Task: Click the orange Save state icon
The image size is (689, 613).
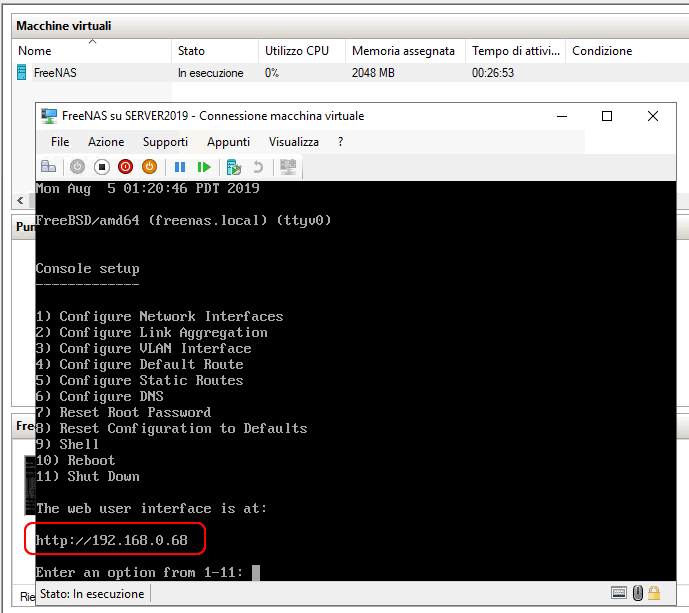Action: point(149,167)
